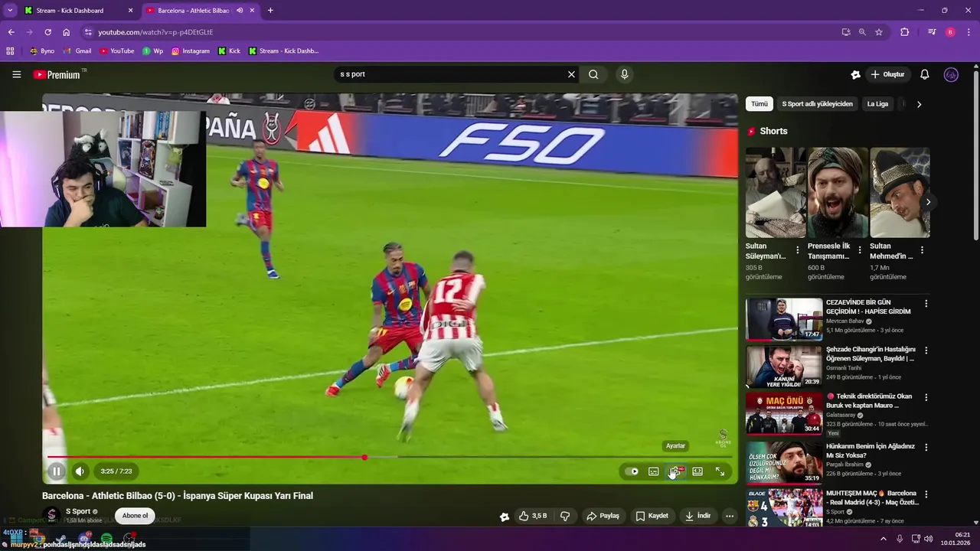The height and width of the screenshot is (551, 980).
Task: Open Prensesle İlk Tanışmamı... Short thumbnail
Action: [838, 193]
